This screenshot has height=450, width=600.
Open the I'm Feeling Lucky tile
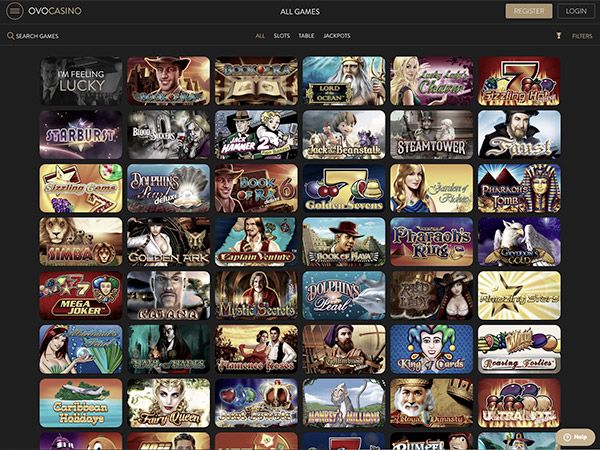[81, 81]
